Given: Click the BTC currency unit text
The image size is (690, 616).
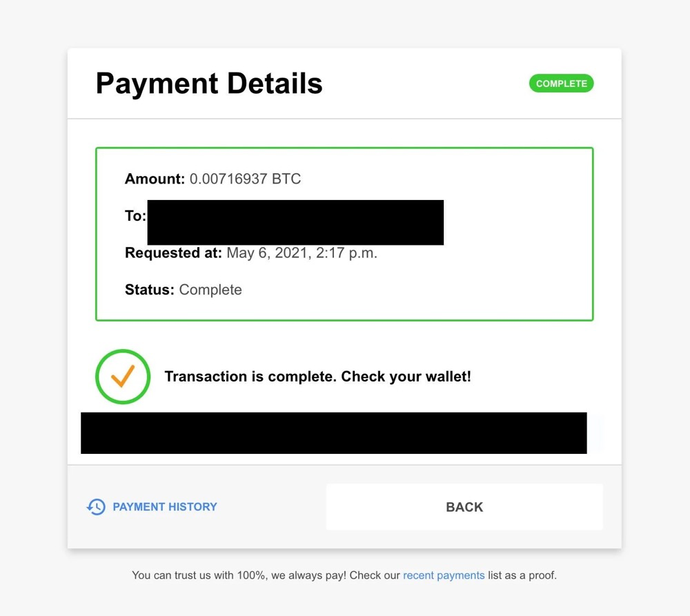Looking at the screenshot, I should (x=286, y=179).
